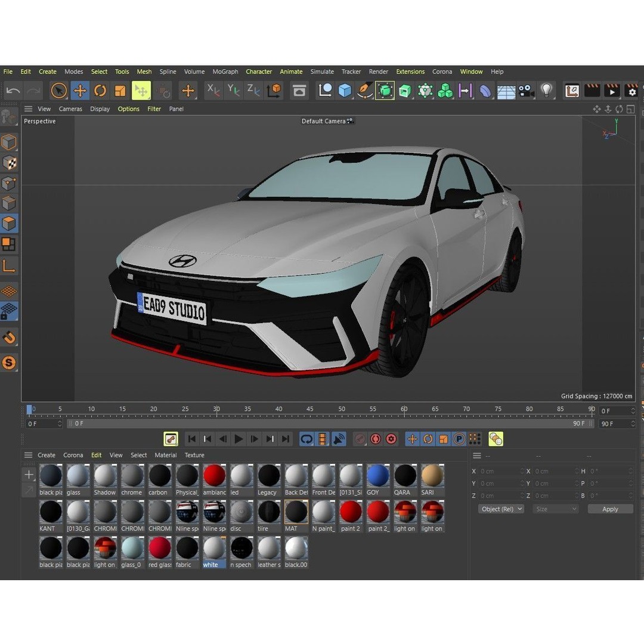Add a new material with plus button
644x644 pixels.
29,475
